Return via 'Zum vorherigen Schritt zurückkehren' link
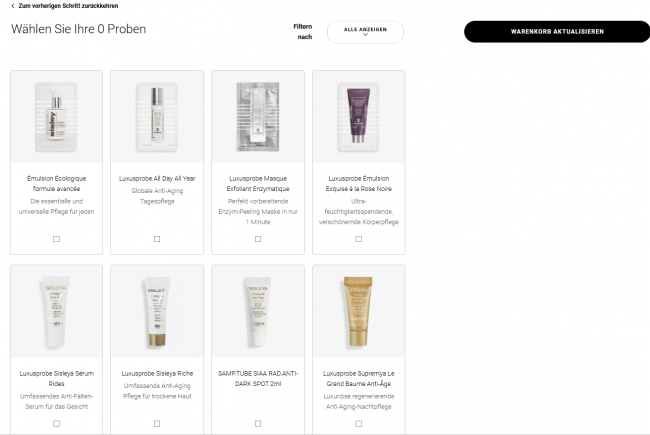Screen dimensions: 650x435 point(68,6)
